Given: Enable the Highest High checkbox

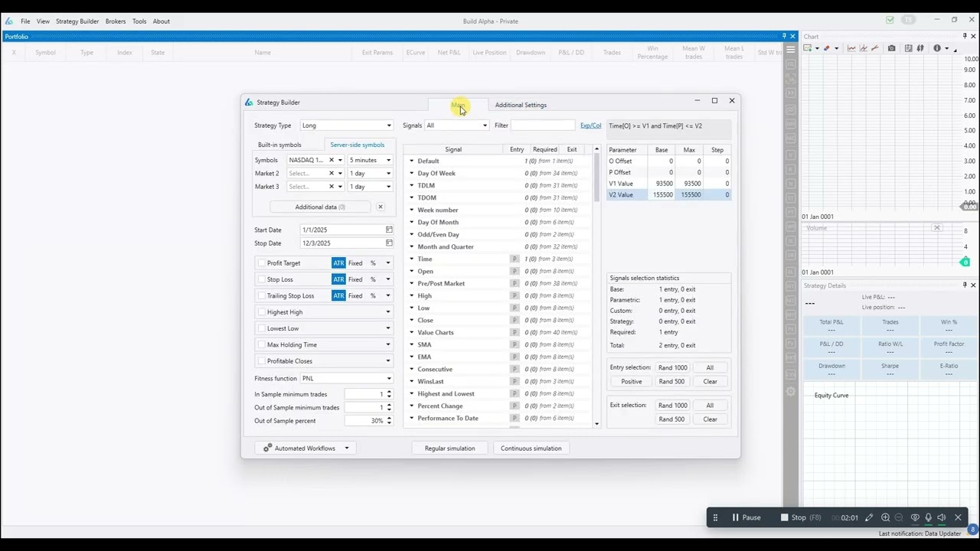Looking at the screenshot, I should [262, 312].
